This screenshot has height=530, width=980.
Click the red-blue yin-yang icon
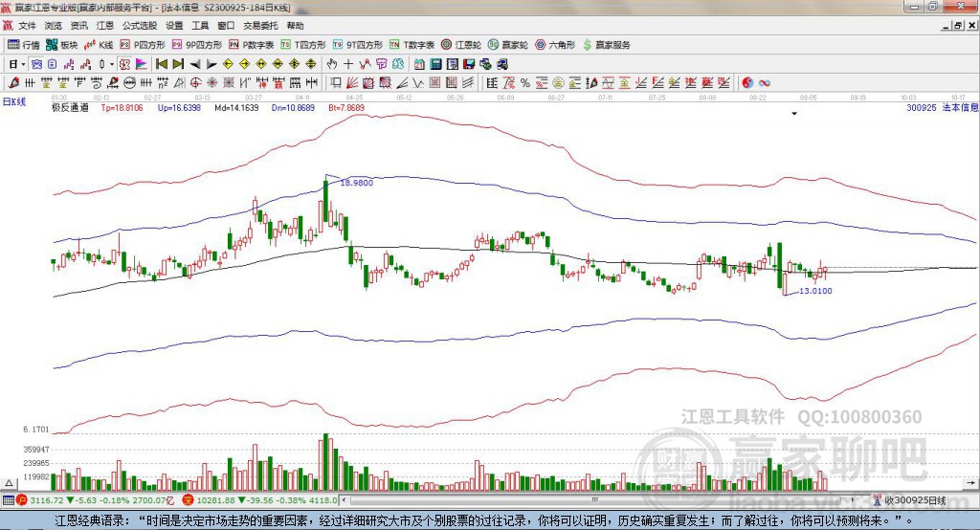[x=747, y=82]
